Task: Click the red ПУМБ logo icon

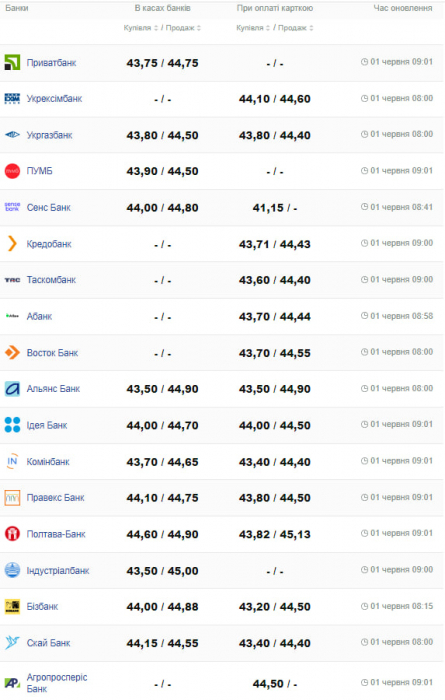Action: 12,171
